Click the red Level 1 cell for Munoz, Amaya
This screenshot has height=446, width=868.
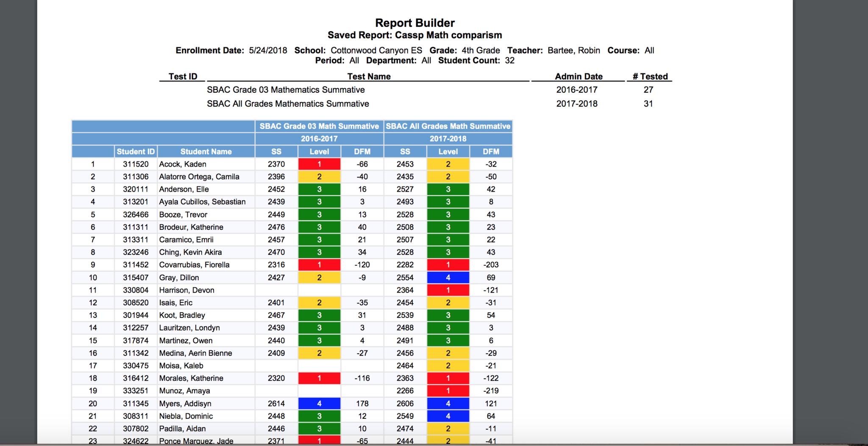448,391
